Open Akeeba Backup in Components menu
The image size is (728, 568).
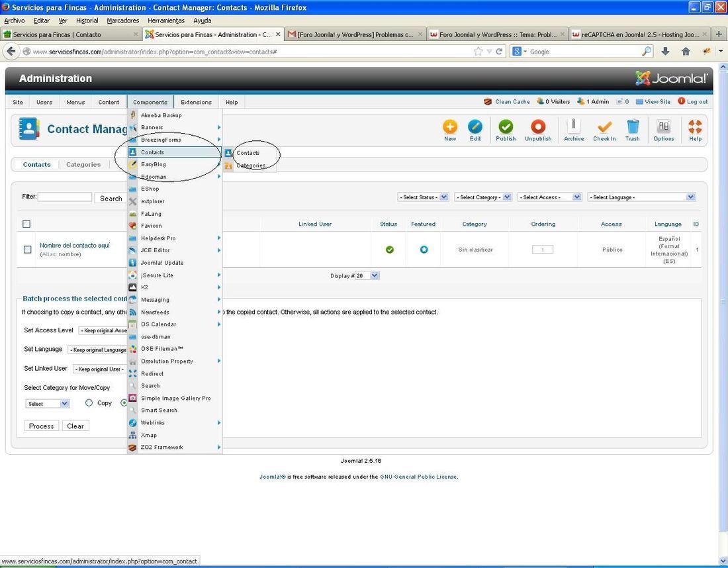click(161, 115)
